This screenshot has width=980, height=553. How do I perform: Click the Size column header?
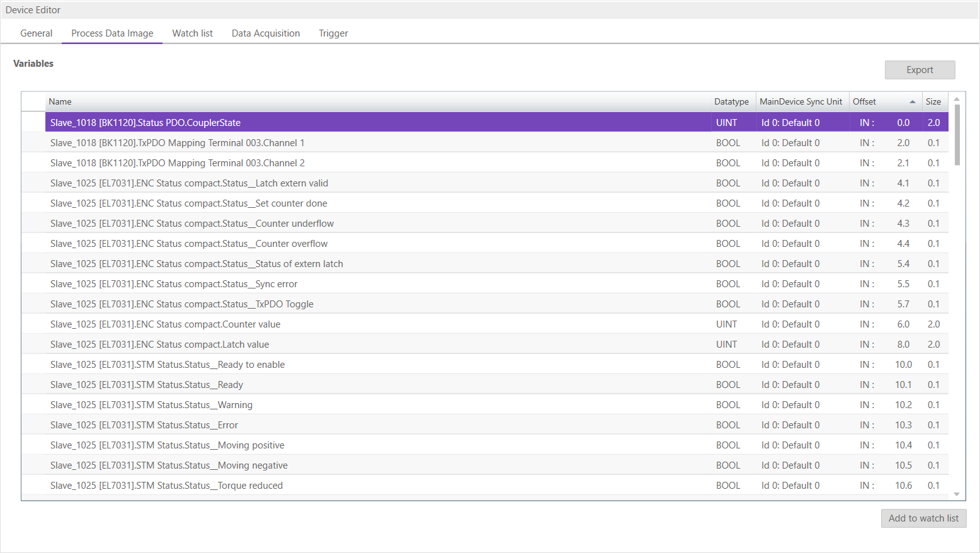point(933,102)
